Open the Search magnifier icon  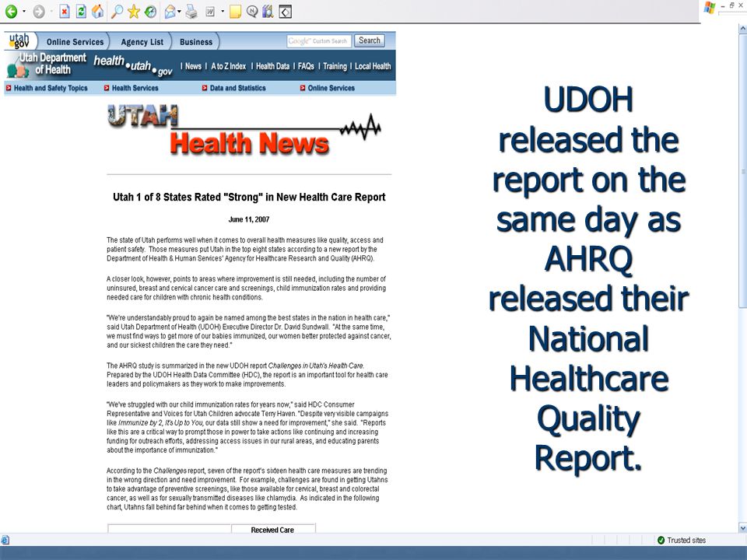point(117,12)
